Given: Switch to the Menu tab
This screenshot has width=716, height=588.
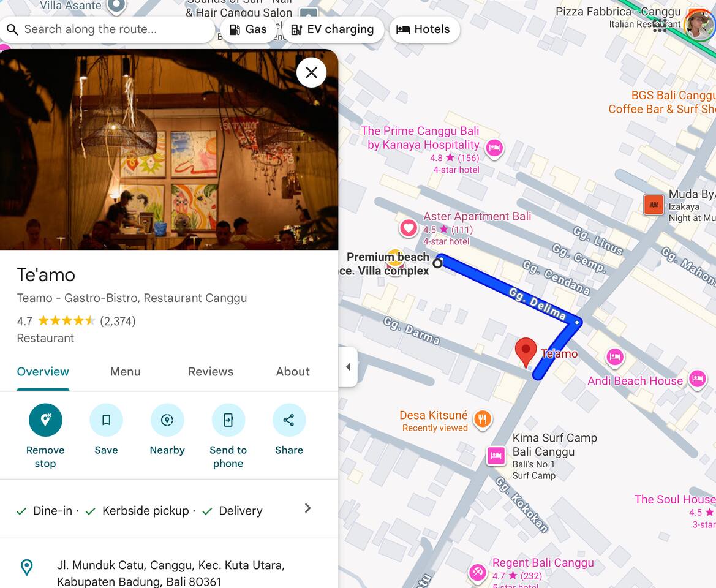Looking at the screenshot, I should tap(125, 372).
